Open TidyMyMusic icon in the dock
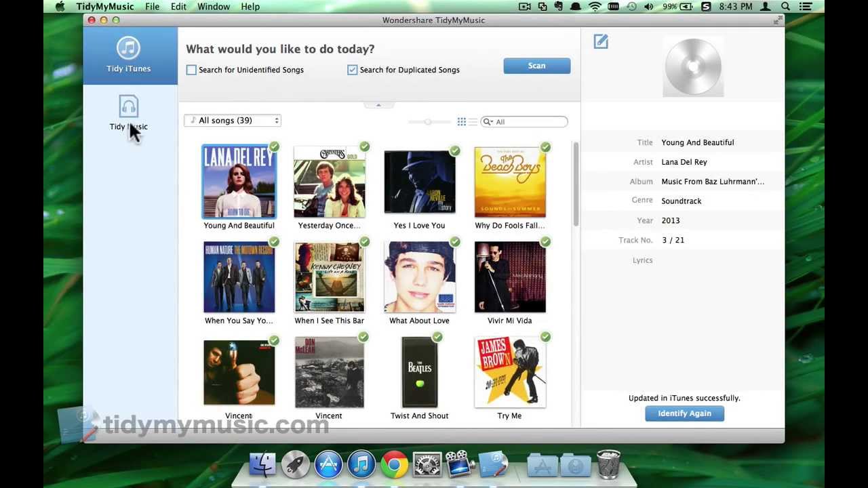Image resolution: width=868 pixels, height=488 pixels. (493, 465)
